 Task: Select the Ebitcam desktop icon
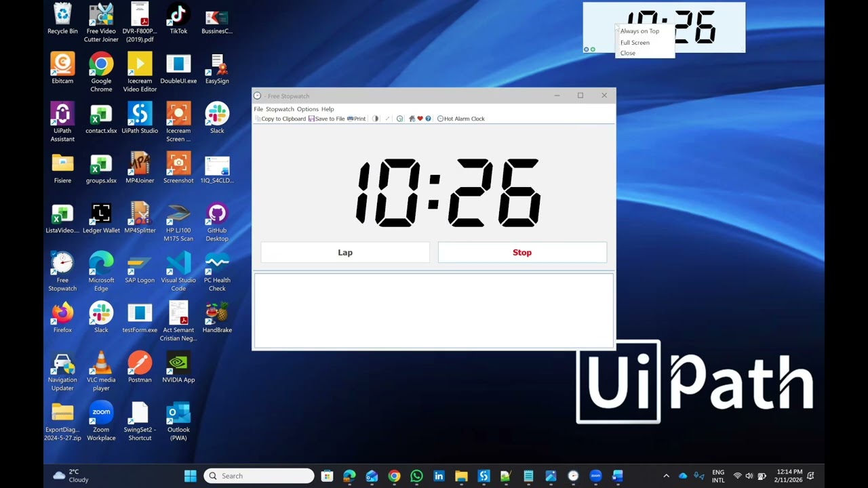click(x=62, y=68)
